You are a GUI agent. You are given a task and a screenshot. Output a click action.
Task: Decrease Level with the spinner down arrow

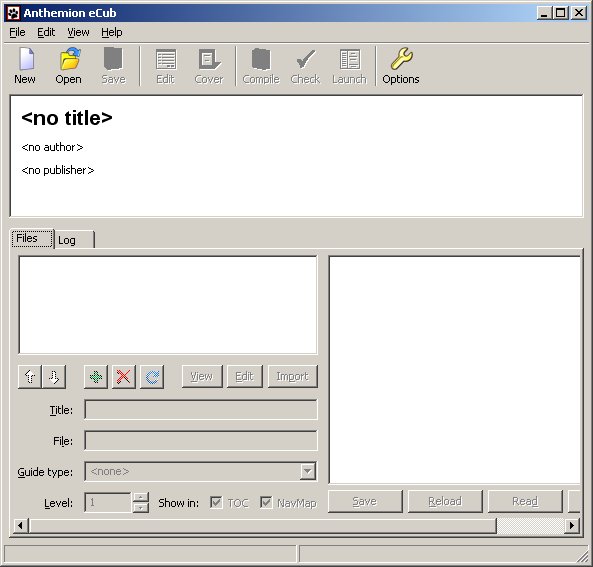[141, 508]
